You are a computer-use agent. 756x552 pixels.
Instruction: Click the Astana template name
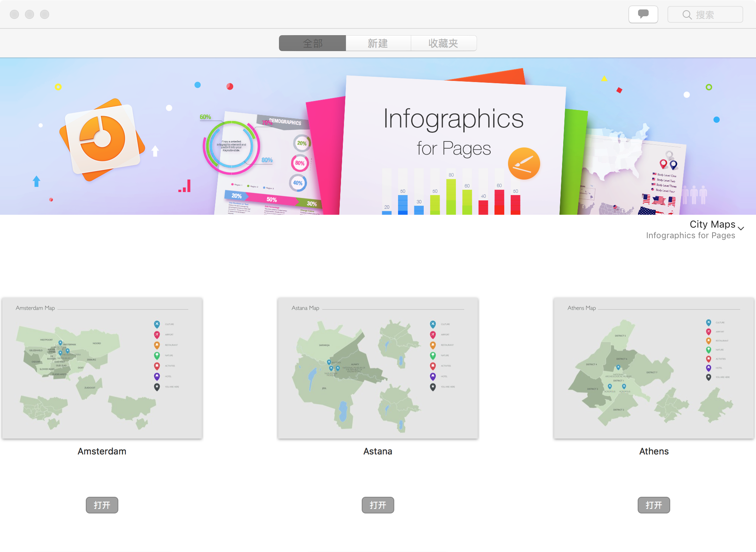[x=378, y=451]
